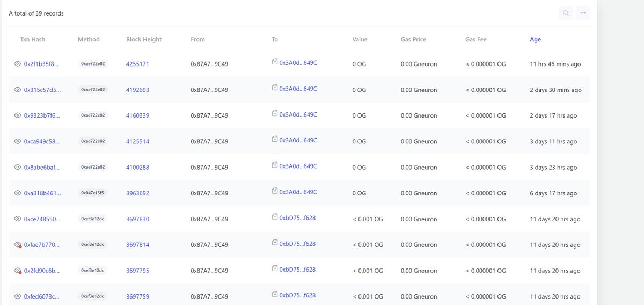Click the Block Height column header
The width and height of the screenshot is (644, 305).
[144, 39]
